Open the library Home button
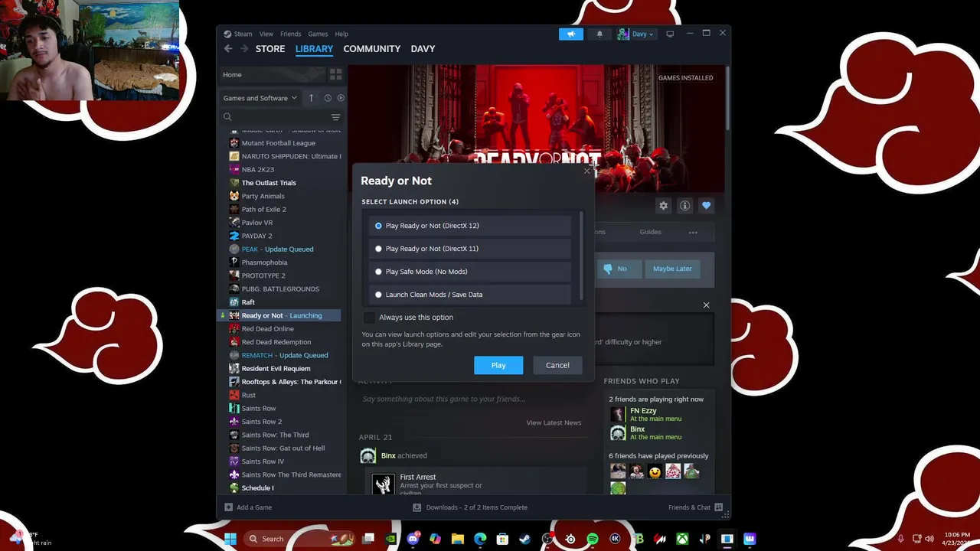980x551 pixels. (273, 75)
